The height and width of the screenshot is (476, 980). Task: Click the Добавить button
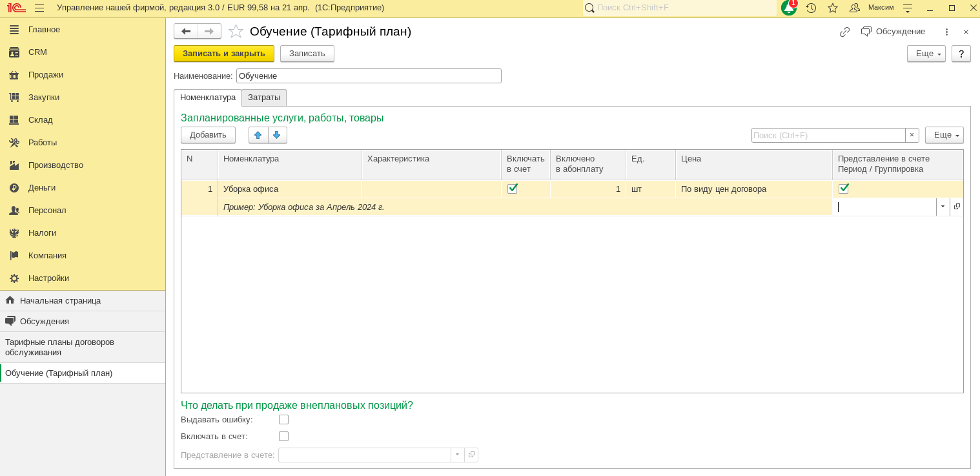(208, 135)
